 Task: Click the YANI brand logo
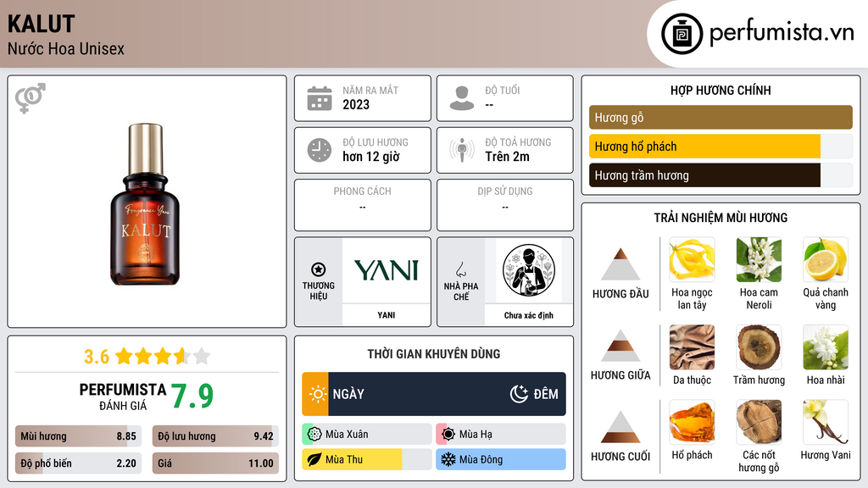click(x=387, y=270)
